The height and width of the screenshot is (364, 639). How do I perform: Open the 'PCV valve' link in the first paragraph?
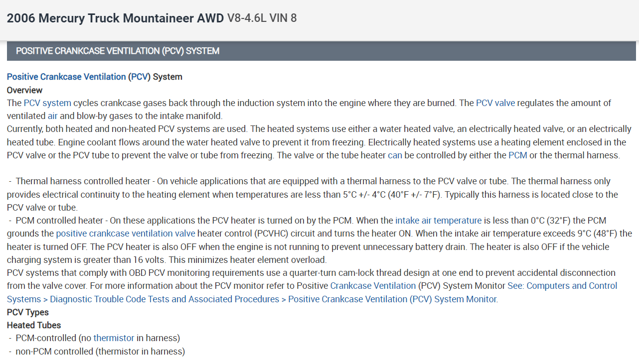495,103
